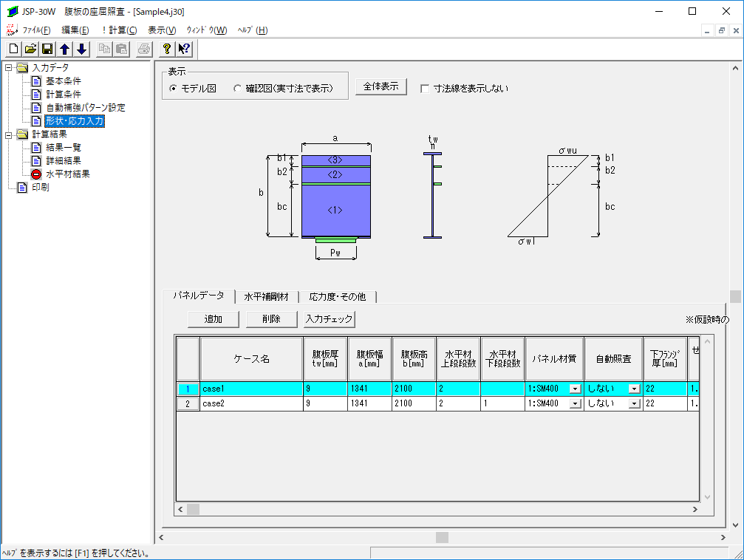This screenshot has width=744, height=560.
Task: Switch to the 水平補剛材 tab
Action: tap(267, 297)
